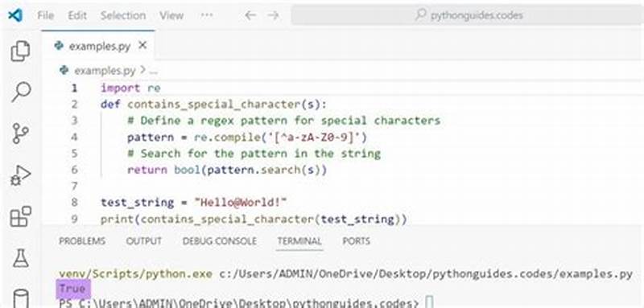Image resolution: width=644 pixels, height=308 pixels.
Task: Open the File menu
Action: [46, 15]
